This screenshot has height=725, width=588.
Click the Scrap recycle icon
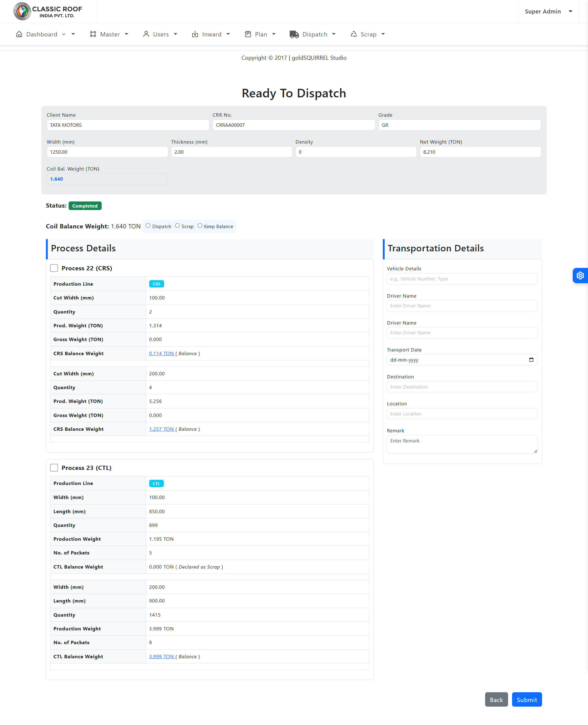(x=354, y=34)
